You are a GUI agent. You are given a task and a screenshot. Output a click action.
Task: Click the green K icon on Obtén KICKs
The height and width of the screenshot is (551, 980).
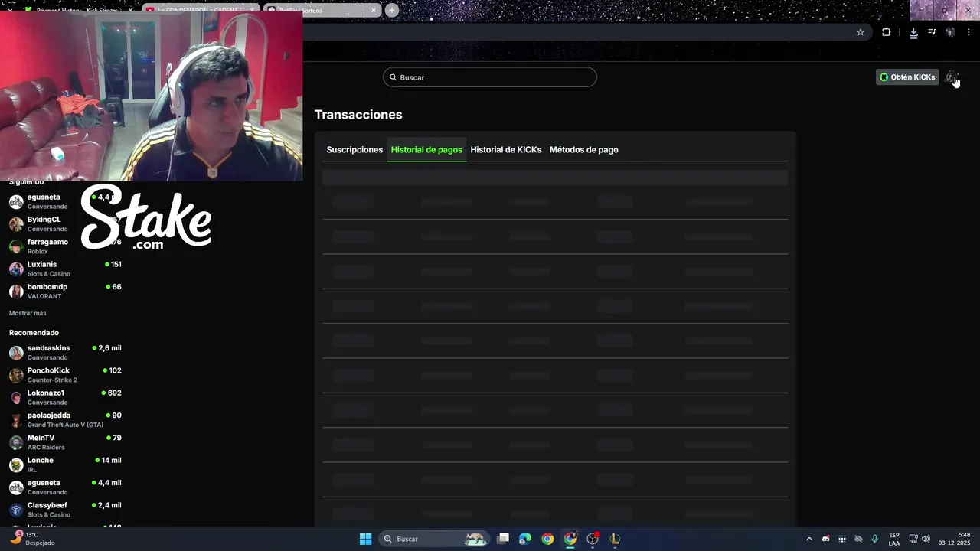point(884,77)
